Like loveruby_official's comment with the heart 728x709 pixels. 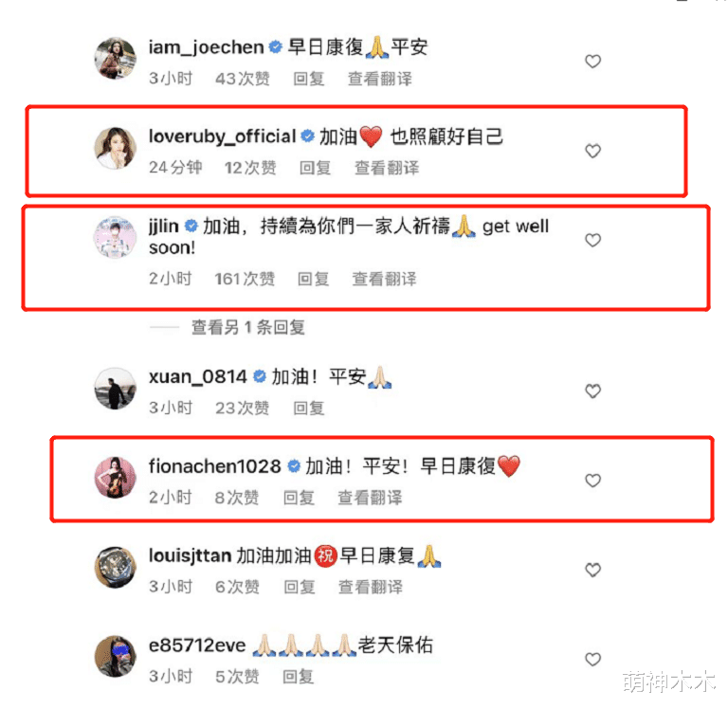pos(592,151)
